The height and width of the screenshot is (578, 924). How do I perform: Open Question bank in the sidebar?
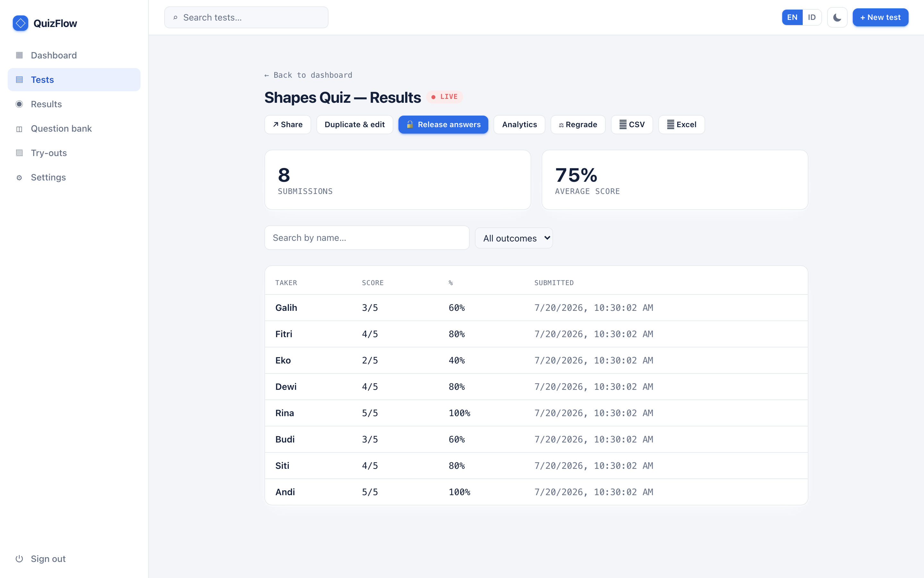[x=74, y=129]
